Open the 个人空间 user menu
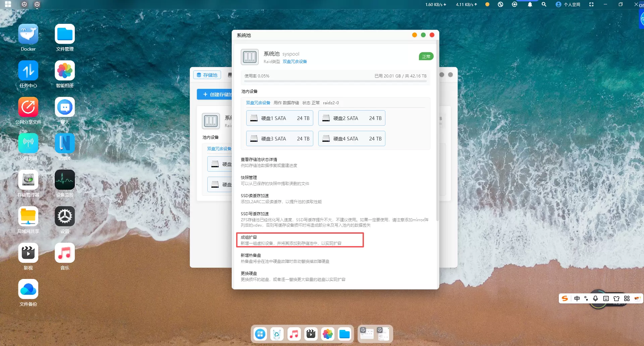The height and width of the screenshot is (346, 644). (568, 5)
